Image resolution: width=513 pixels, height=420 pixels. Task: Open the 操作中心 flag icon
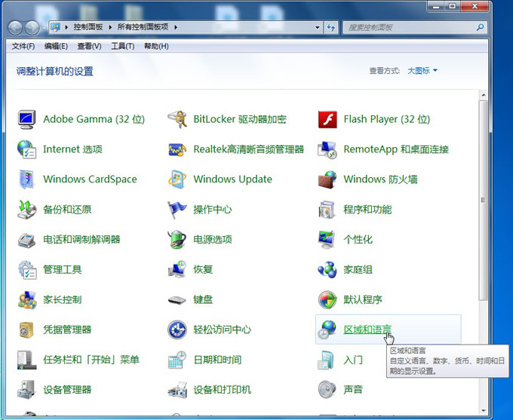point(177,210)
